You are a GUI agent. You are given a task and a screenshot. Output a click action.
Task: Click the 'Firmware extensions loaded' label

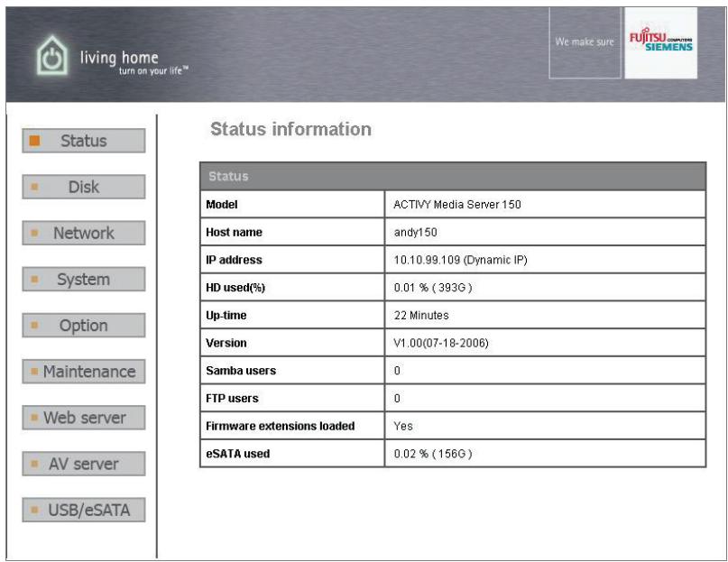[x=280, y=426]
